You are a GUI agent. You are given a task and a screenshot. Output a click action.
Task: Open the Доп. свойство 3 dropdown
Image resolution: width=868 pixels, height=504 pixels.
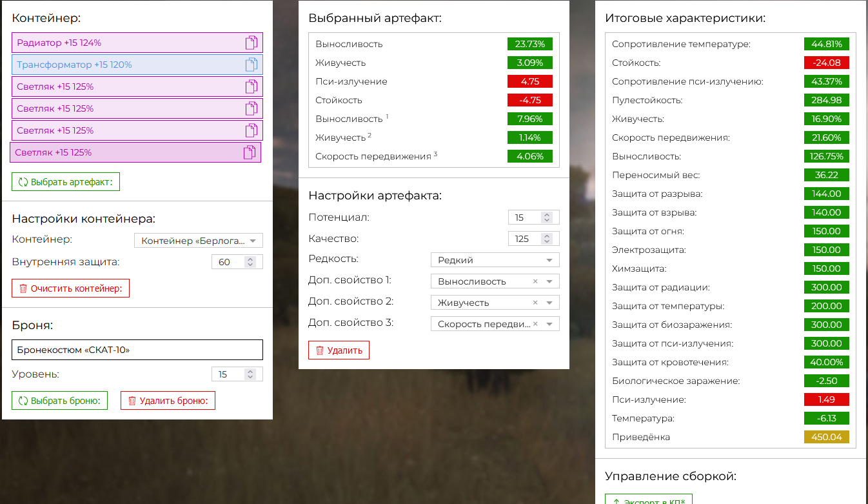(495, 324)
